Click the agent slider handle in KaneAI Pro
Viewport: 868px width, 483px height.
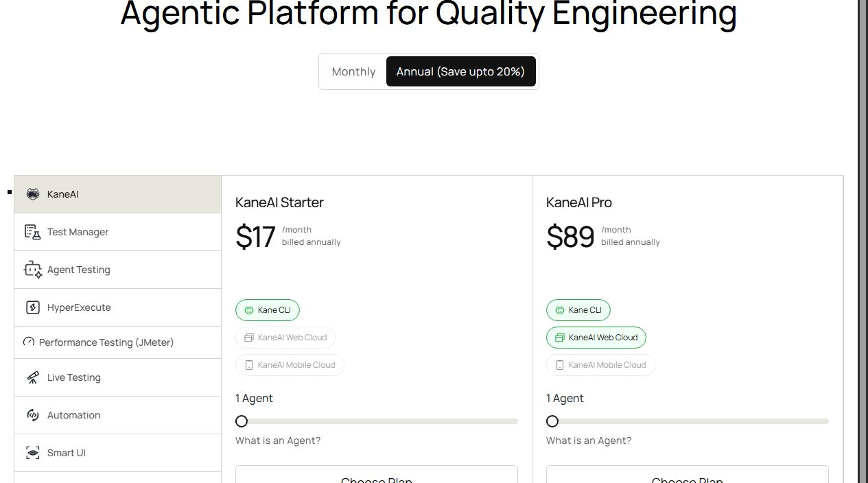(x=552, y=421)
